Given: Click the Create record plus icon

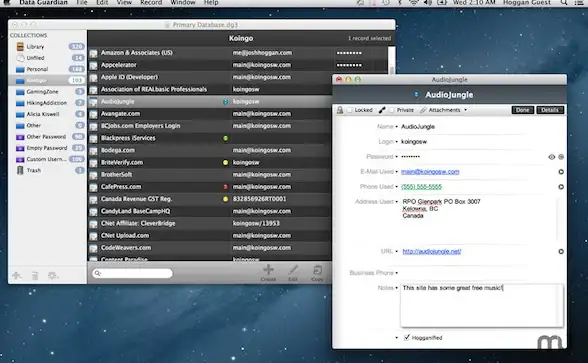Looking at the screenshot, I should click(268, 270).
